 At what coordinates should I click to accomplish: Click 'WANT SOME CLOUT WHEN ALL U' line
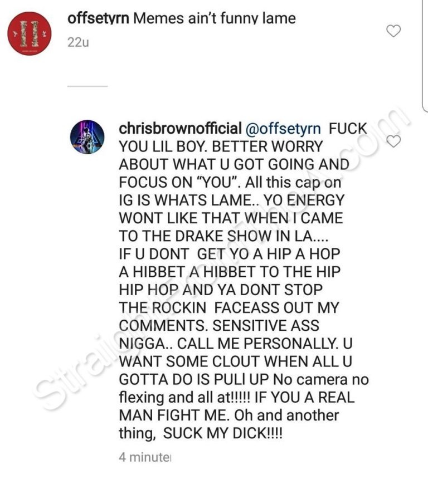pyautogui.click(x=235, y=361)
